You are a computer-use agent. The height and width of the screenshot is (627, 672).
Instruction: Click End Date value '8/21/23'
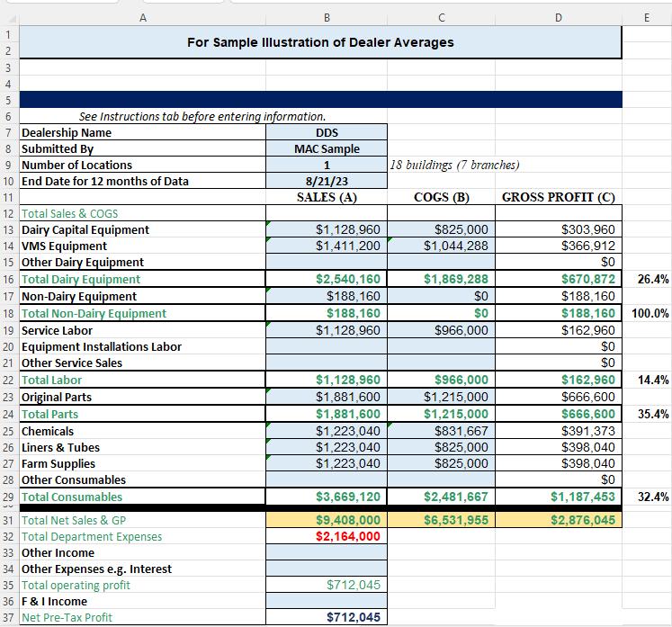(327, 181)
